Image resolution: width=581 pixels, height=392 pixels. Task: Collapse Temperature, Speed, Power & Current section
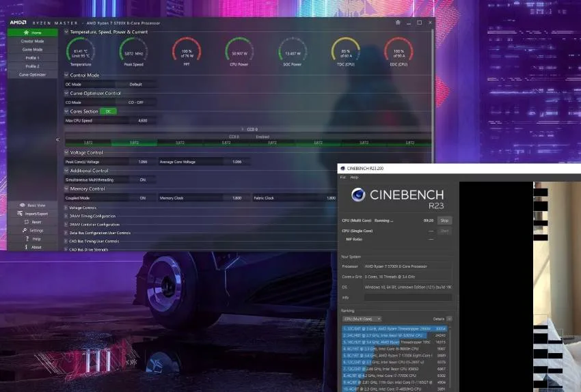66,32
